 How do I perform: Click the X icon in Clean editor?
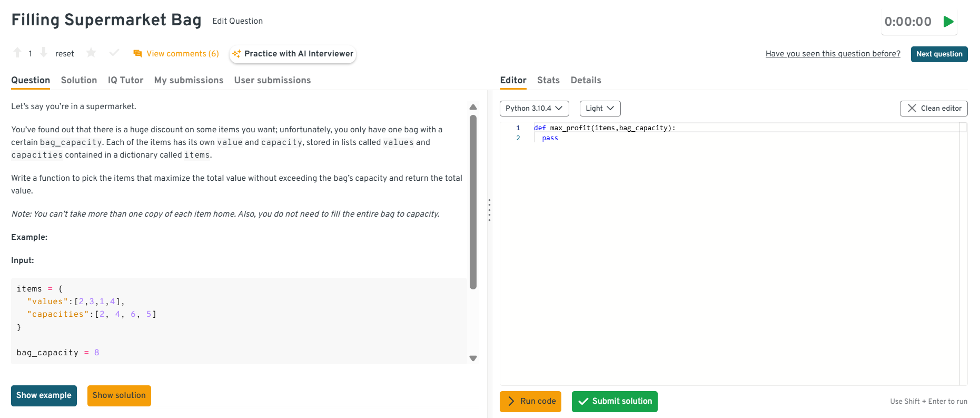(x=912, y=108)
